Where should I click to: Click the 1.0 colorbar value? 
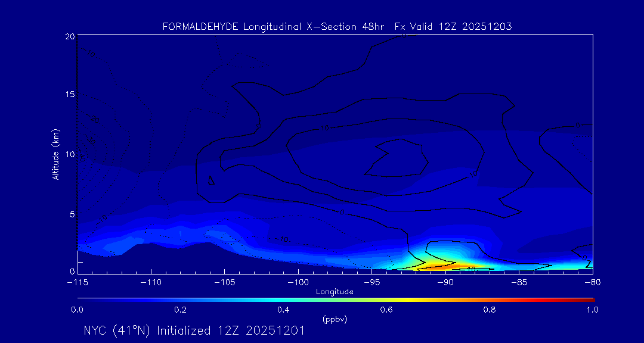tap(592, 310)
